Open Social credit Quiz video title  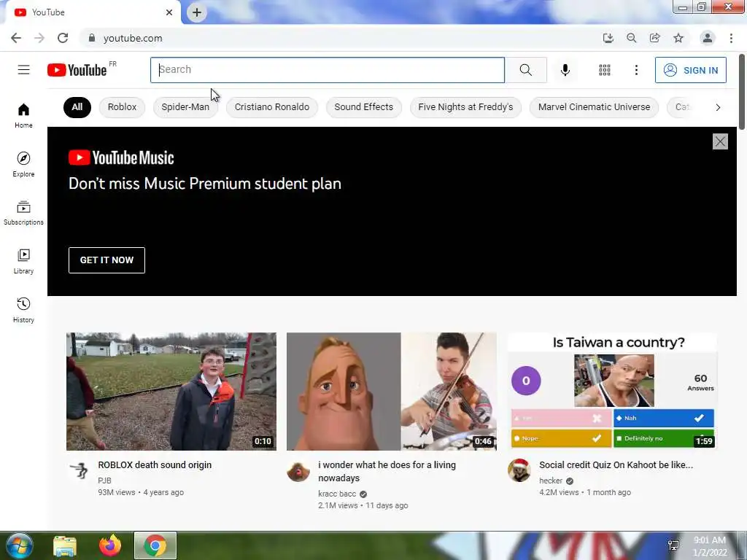point(616,464)
